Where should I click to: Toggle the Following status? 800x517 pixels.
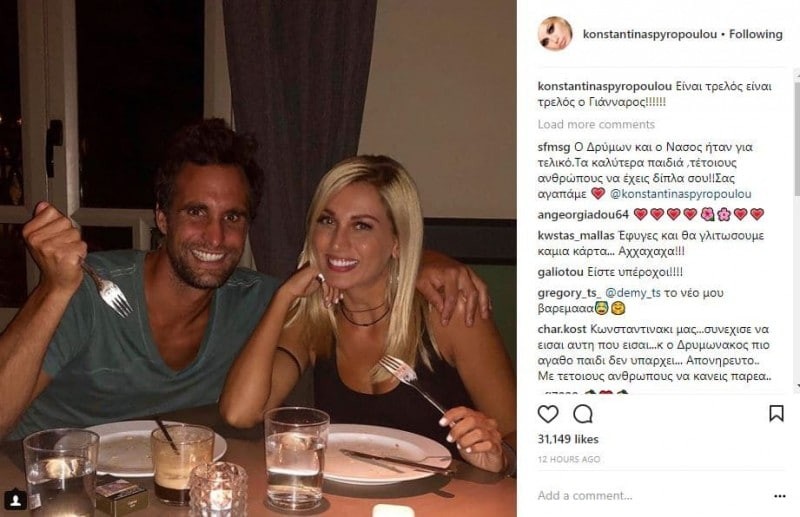(756, 34)
